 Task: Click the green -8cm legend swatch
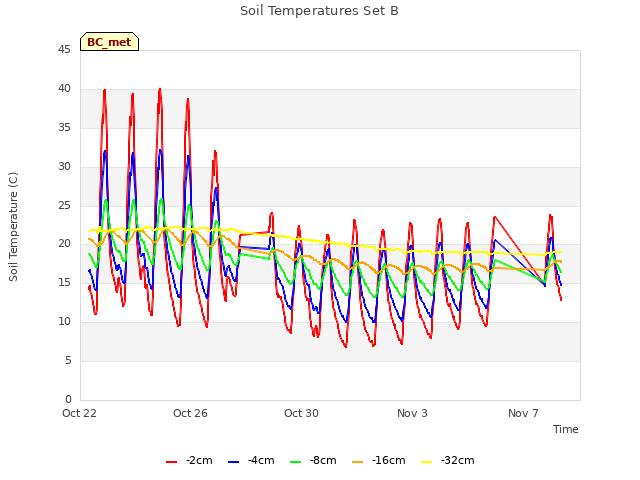[296, 462]
